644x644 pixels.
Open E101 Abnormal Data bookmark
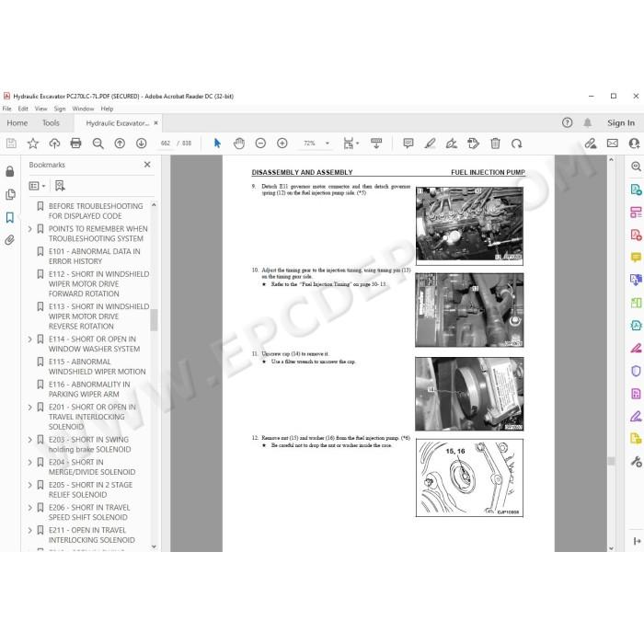pyautogui.click(x=95, y=257)
